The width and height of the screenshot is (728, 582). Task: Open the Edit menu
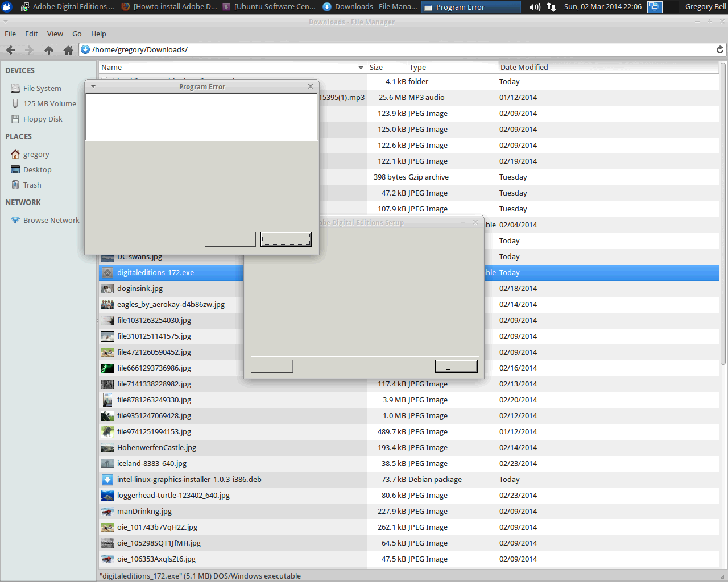point(31,34)
